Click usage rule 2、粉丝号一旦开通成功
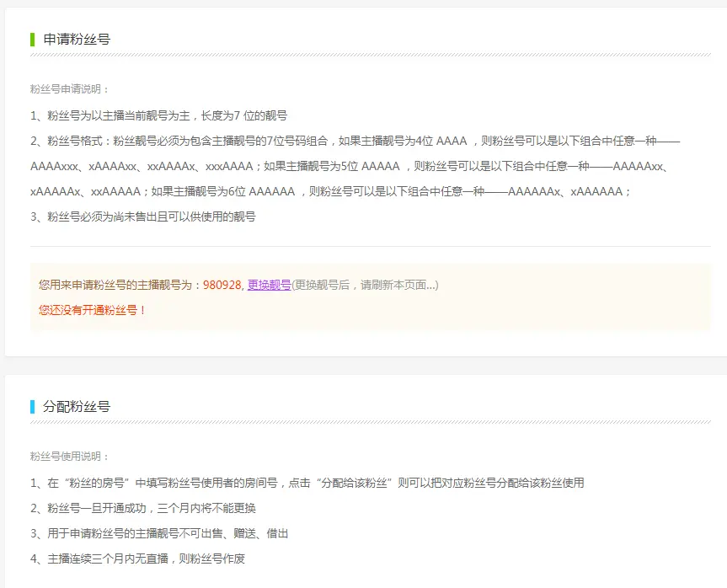727x588 pixels. point(143,508)
